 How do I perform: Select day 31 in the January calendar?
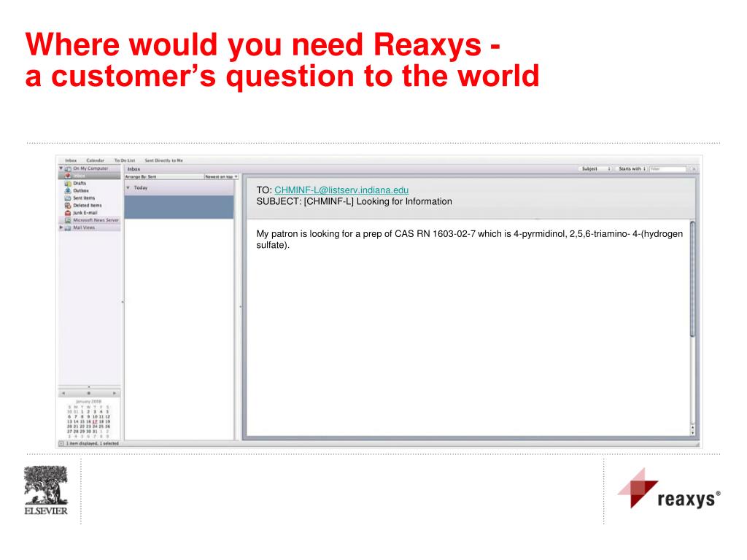95,432
